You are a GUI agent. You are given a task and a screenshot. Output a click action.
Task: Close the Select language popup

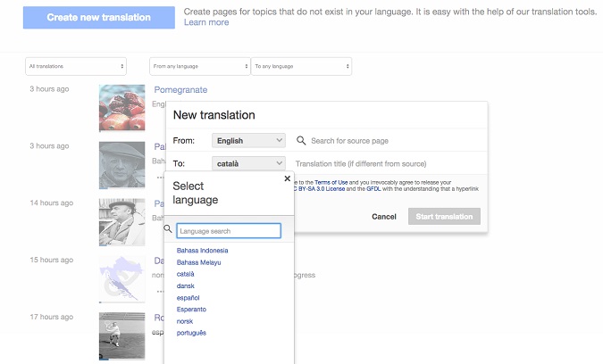coord(287,178)
